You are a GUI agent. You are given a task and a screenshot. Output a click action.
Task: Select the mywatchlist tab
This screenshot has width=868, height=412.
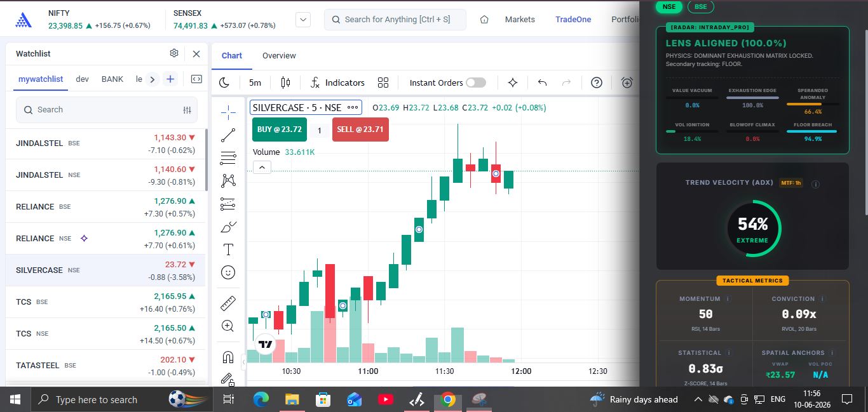point(41,79)
